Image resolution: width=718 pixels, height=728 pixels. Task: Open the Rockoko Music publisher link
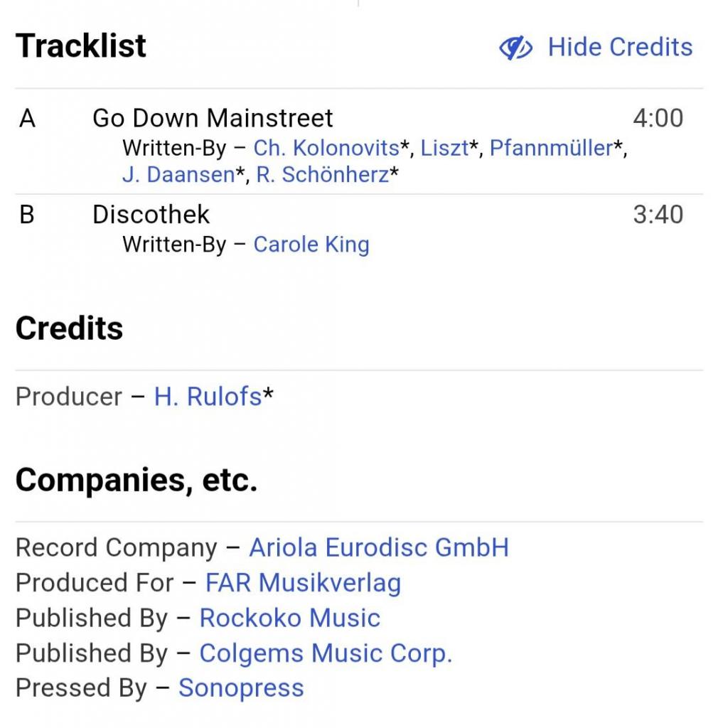290,618
